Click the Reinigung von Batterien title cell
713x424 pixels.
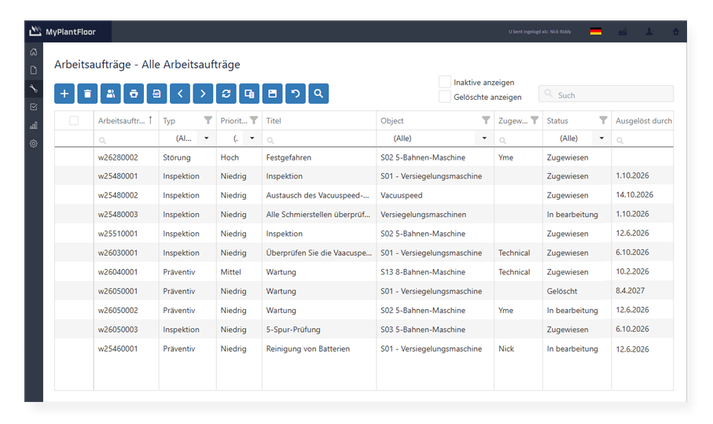308,348
